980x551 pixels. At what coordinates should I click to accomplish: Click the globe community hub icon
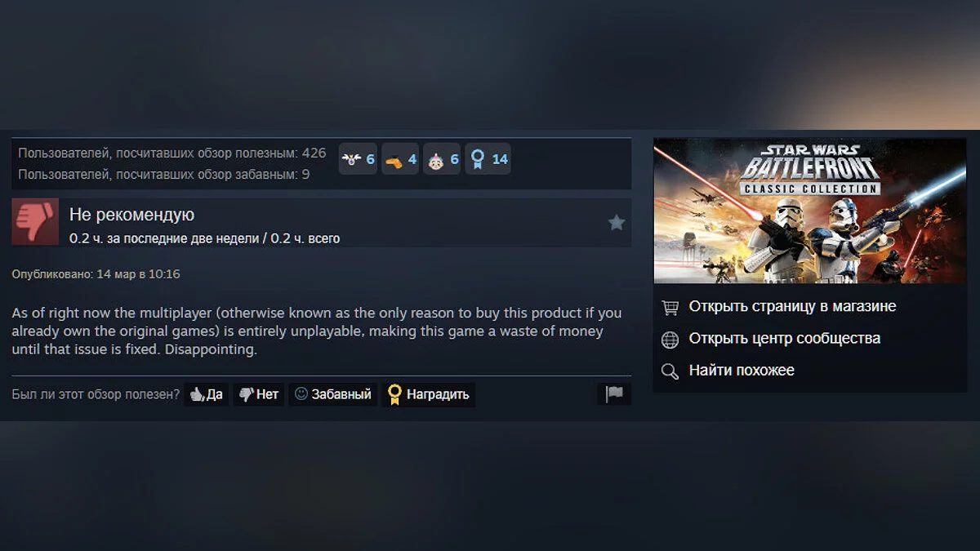(670, 339)
